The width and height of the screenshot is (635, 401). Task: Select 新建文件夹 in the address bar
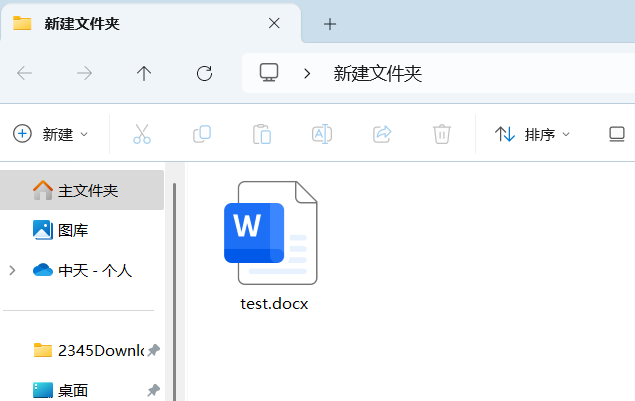click(377, 74)
